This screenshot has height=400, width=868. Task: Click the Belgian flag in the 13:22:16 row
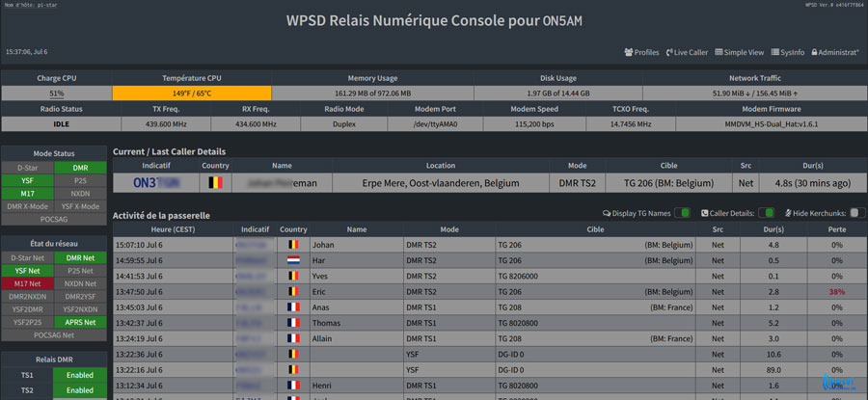293,369
